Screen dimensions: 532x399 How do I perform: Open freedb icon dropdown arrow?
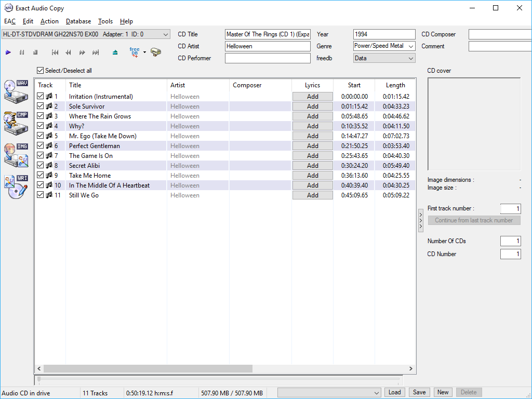[x=144, y=52]
